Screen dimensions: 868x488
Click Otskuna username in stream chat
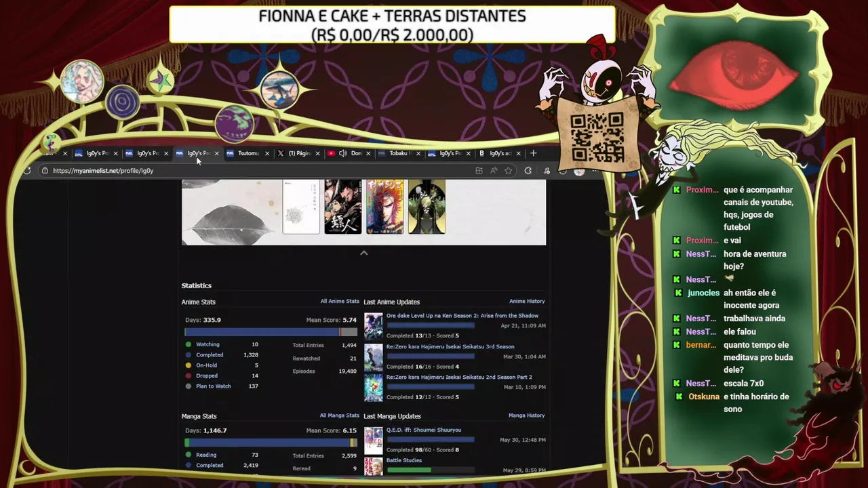click(704, 396)
